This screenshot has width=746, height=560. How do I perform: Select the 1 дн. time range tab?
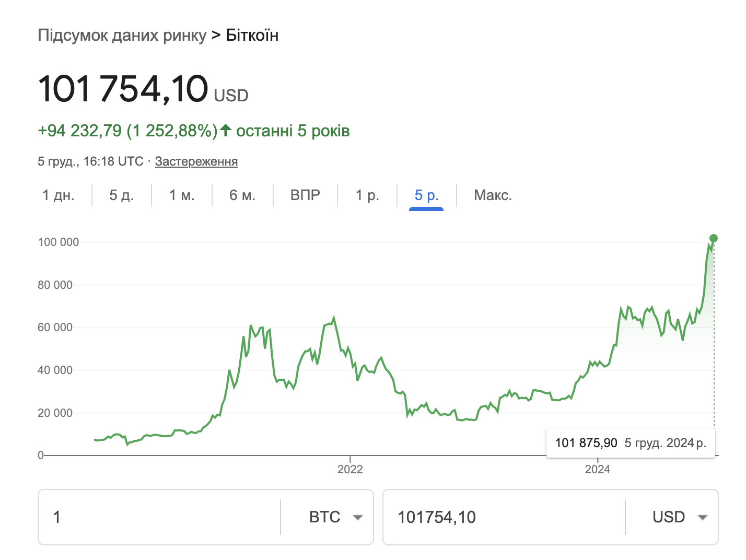pyautogui.click(x=59, y=195)
